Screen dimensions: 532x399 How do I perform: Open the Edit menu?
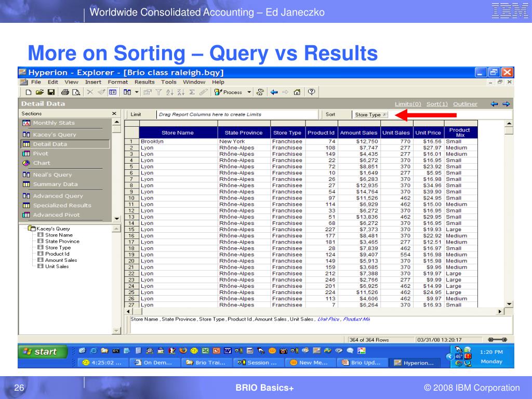pos(52,82)
